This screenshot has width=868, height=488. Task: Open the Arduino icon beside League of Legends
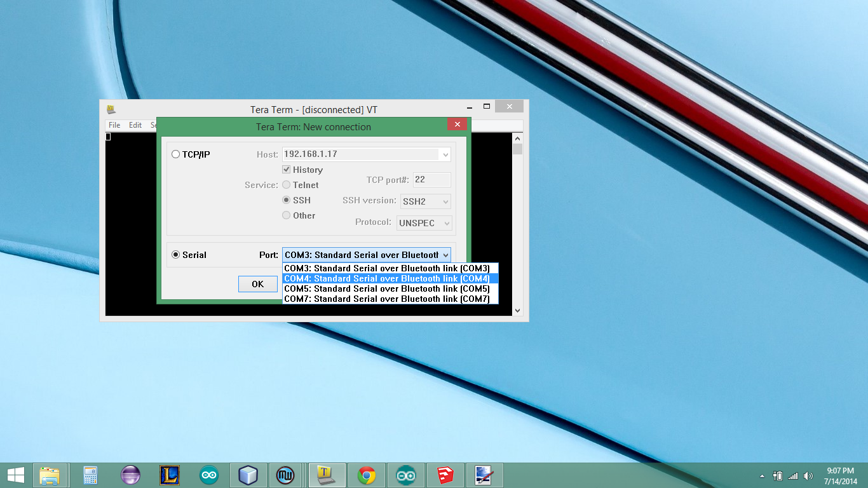[x=209, y=475]
